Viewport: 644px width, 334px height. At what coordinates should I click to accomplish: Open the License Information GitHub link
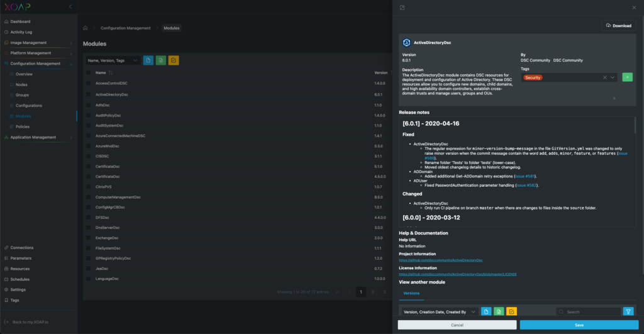click(x=458, y=274)
